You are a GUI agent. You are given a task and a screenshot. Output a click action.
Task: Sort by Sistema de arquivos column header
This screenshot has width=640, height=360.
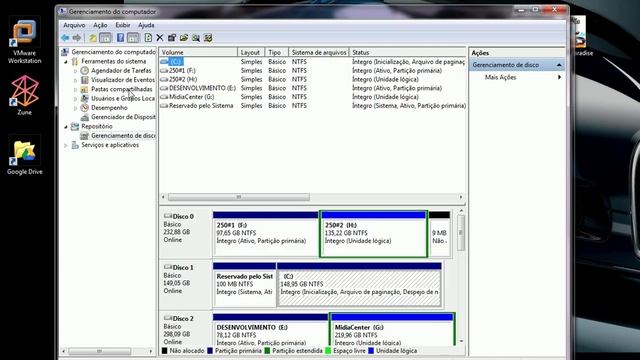click(319, 52)
